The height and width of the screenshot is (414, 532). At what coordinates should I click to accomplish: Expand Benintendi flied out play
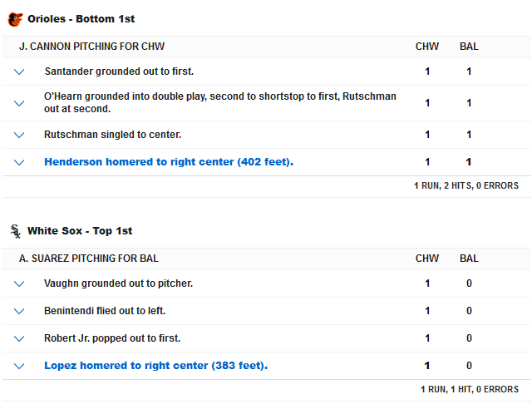pos(19,311)
